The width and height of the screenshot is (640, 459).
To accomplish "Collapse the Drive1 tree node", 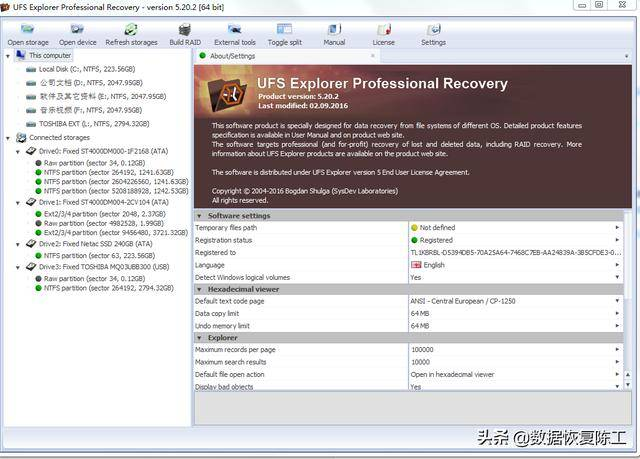I will coord(18,203).
